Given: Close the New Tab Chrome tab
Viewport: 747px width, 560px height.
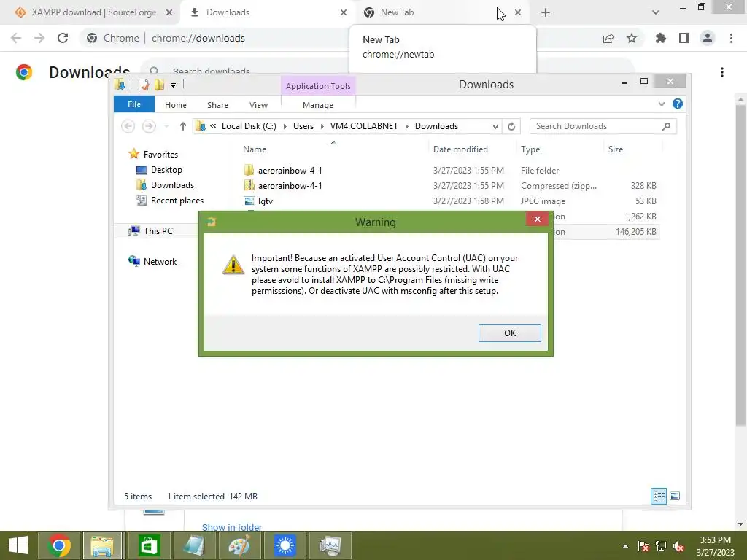Looking at the screenshot, I should click(518, 12).
